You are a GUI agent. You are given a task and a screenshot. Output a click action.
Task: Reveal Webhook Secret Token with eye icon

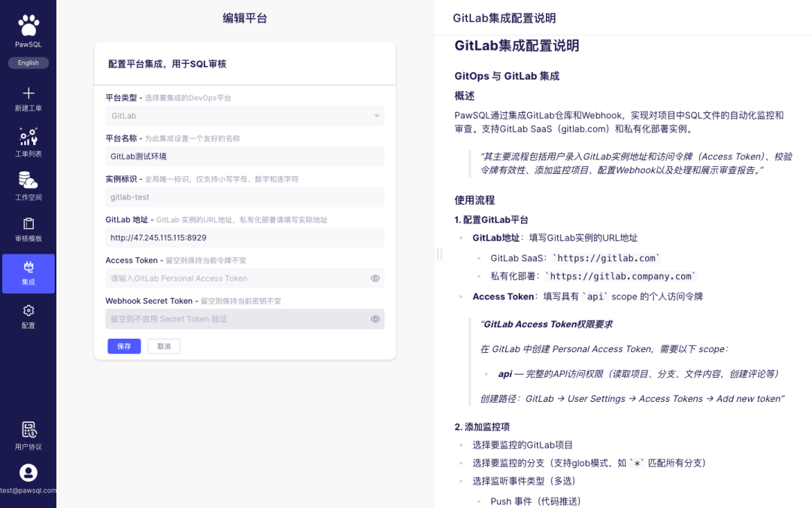tap(375, 319)
